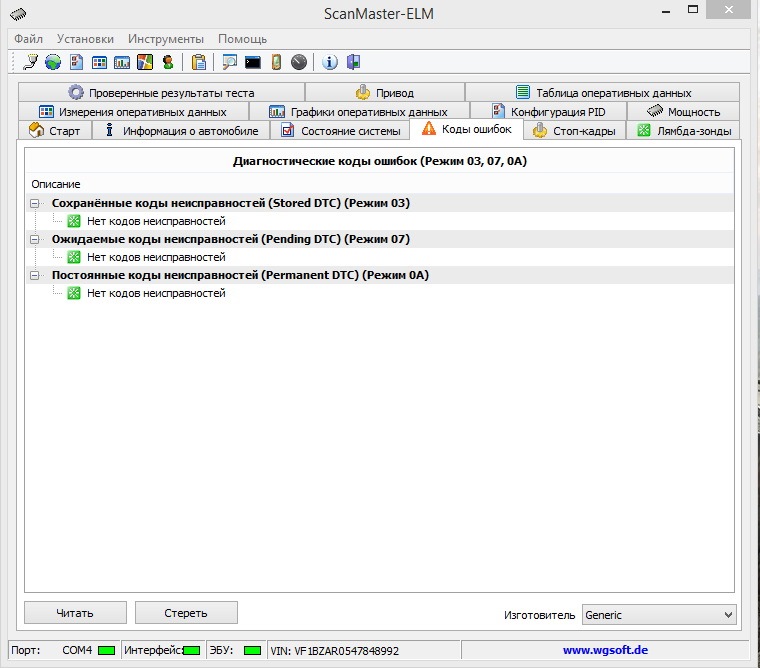Open the Состояние системы tab

pyautogui.click(x=340, y=130)
